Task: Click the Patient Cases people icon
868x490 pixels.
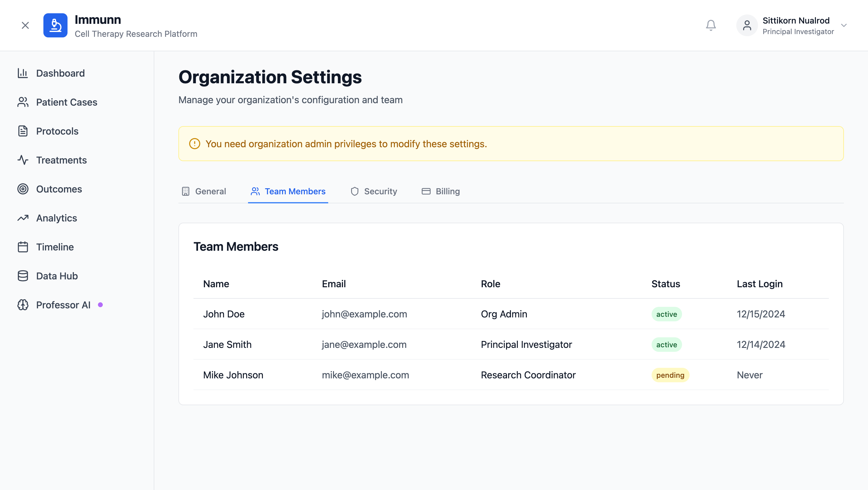Action: point(23,102)
